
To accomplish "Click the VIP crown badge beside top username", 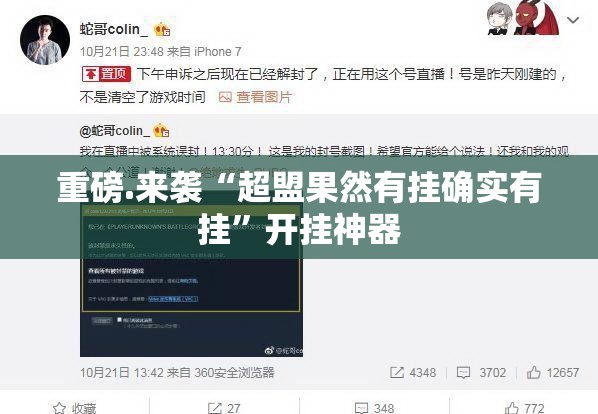I will [162, 29].
